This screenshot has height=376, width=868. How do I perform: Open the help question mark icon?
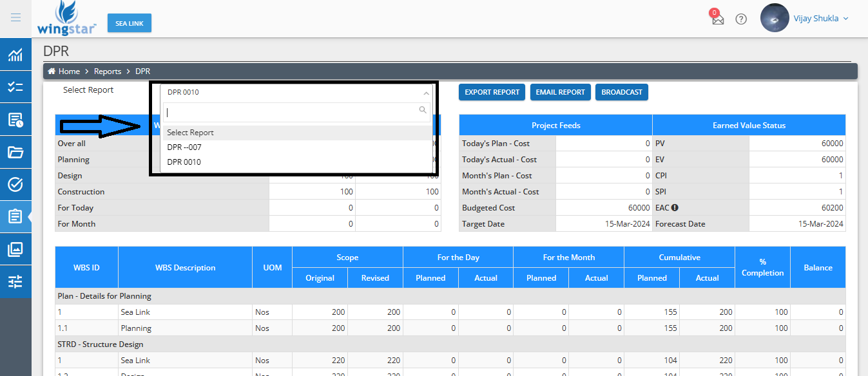(741, 19)
